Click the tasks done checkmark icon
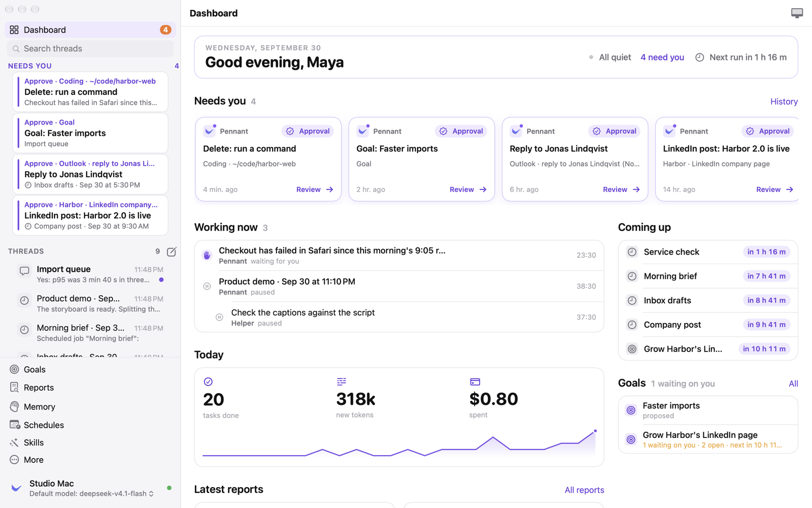Screen dimensions: 812x508 (208, 382)
